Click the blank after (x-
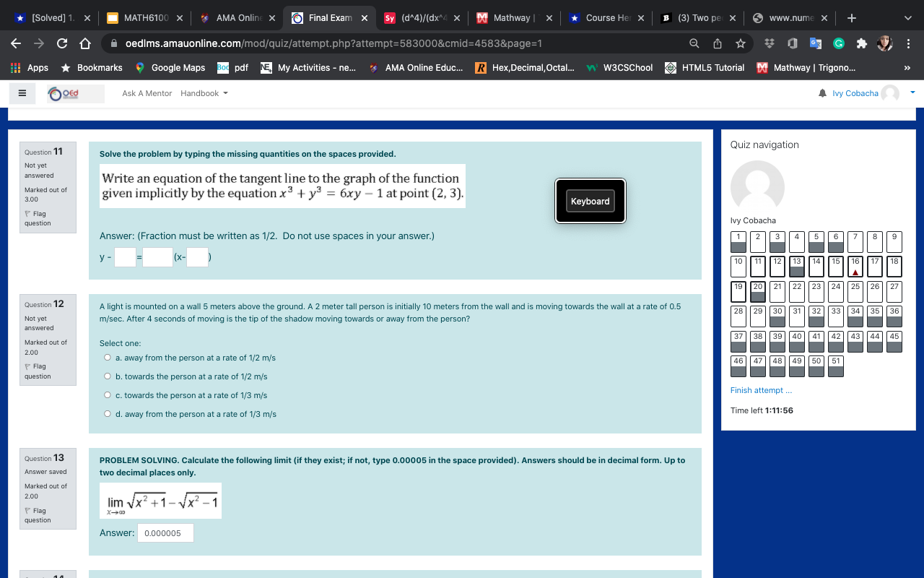Image resolution: width=924 pixels, height=578 pixels. 198,257
